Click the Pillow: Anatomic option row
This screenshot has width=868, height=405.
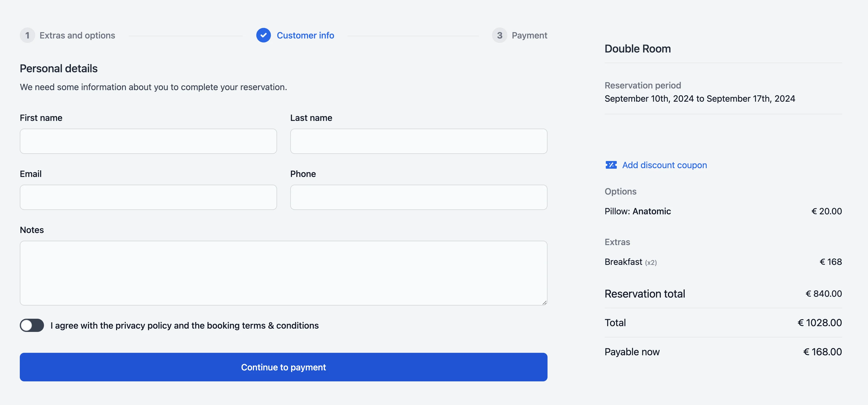pos(637,211)
